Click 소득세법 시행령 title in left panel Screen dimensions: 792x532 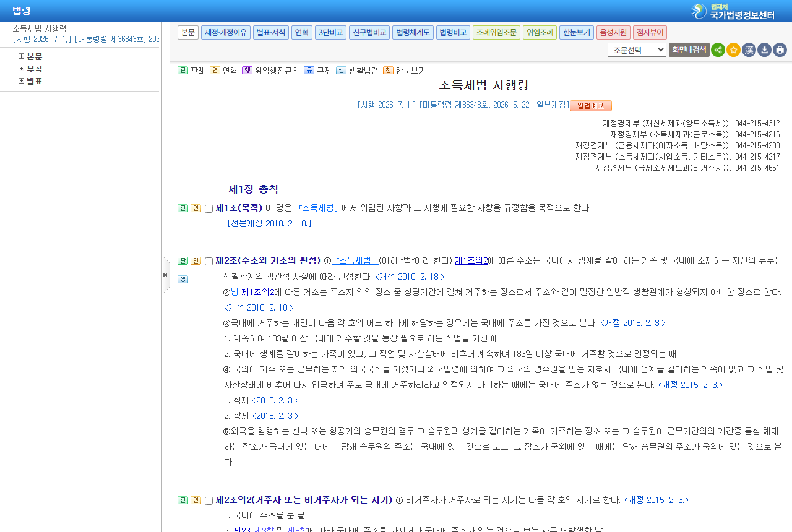pyautogui.click(x=40, y=28)
